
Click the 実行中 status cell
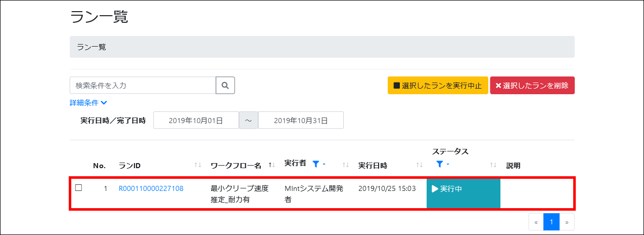pos(464,193)
